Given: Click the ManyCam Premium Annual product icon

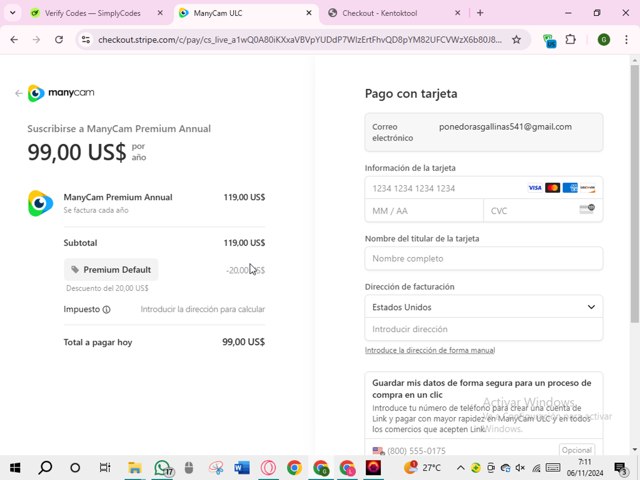Looking at the screenshot, I should coord(40,203).
